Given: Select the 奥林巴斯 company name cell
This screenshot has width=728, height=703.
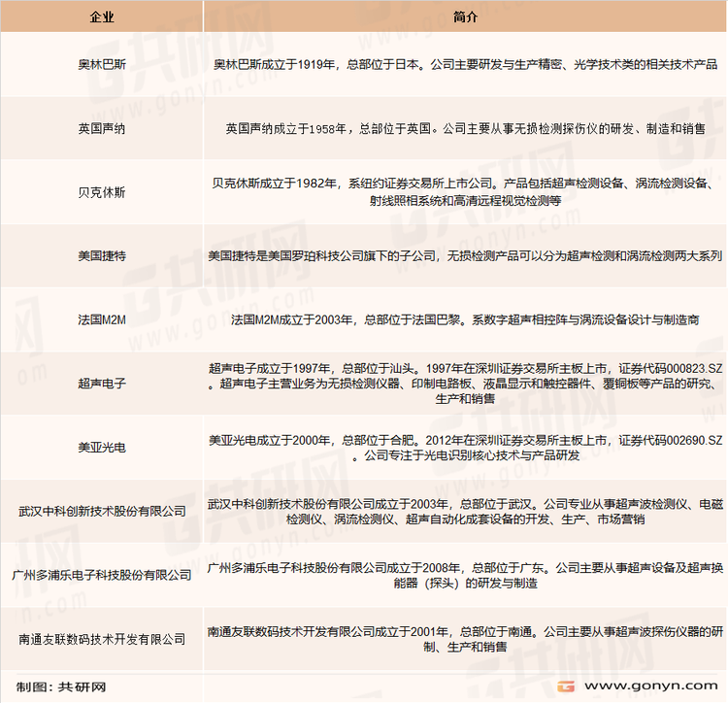Looking at the screenshot, I should 102,64.
